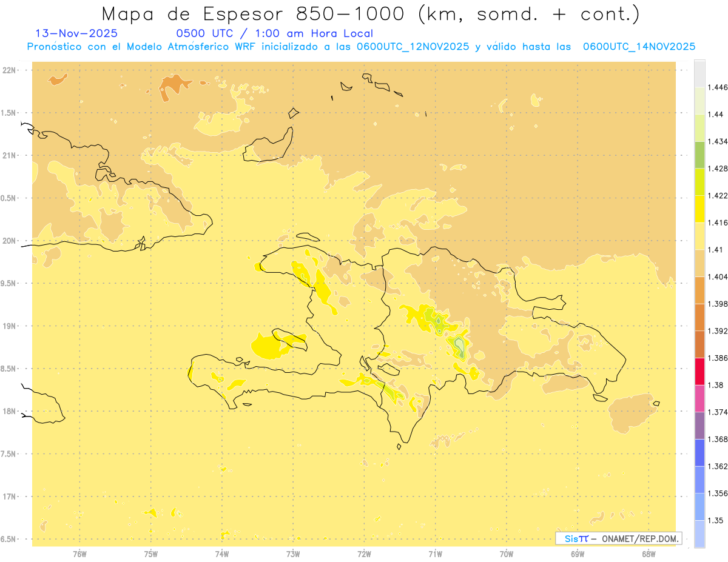Click the "68W" longitude axis label
This screenshot has height=562, width=728.
[649, 554]
